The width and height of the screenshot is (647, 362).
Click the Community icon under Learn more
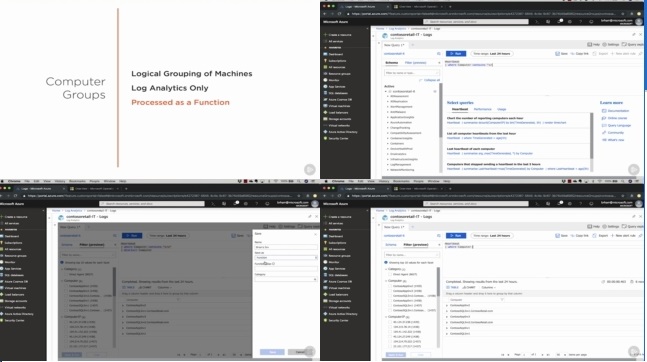604,132
